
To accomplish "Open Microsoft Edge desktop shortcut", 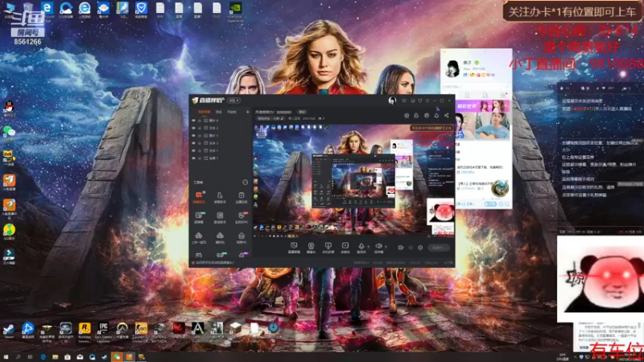I will point(47,7).
